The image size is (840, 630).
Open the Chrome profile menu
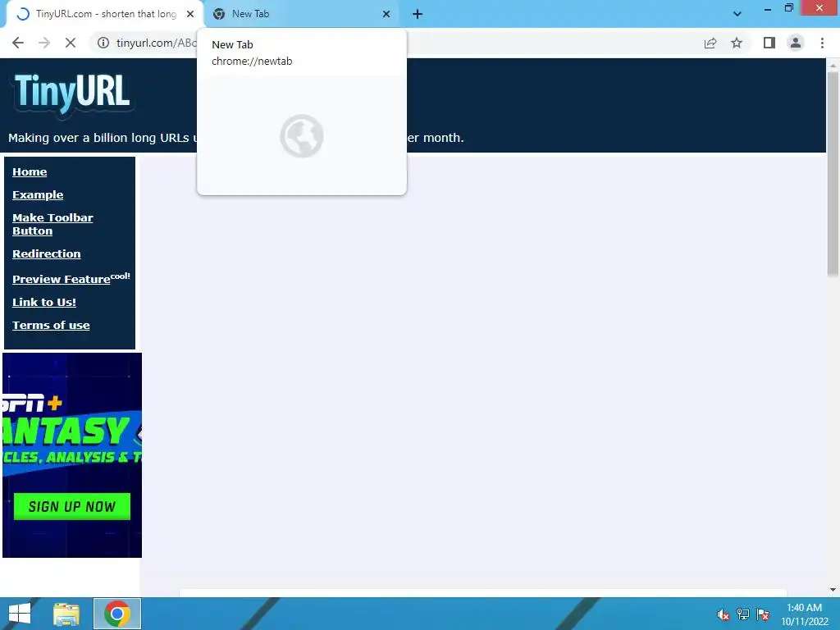pyautogui.click(x=796, y=43)
